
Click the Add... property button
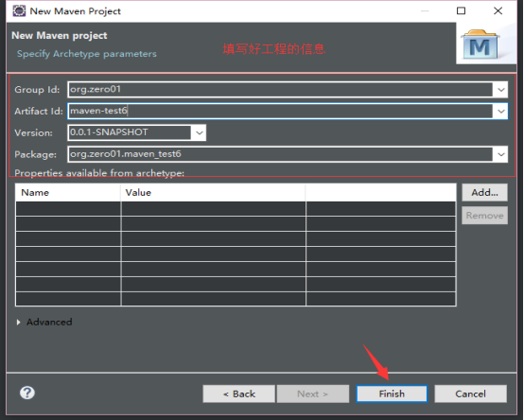click(484, 192)
